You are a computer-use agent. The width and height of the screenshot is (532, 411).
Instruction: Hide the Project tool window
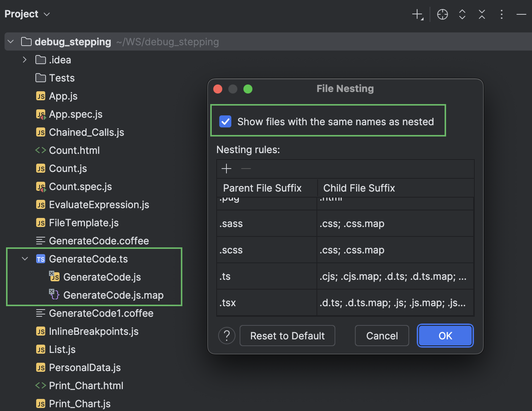click(x=521, y=15)
